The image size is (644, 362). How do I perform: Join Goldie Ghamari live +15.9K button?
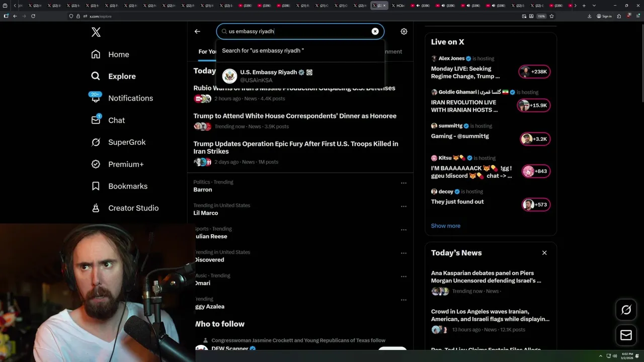[x=534, y=106]
